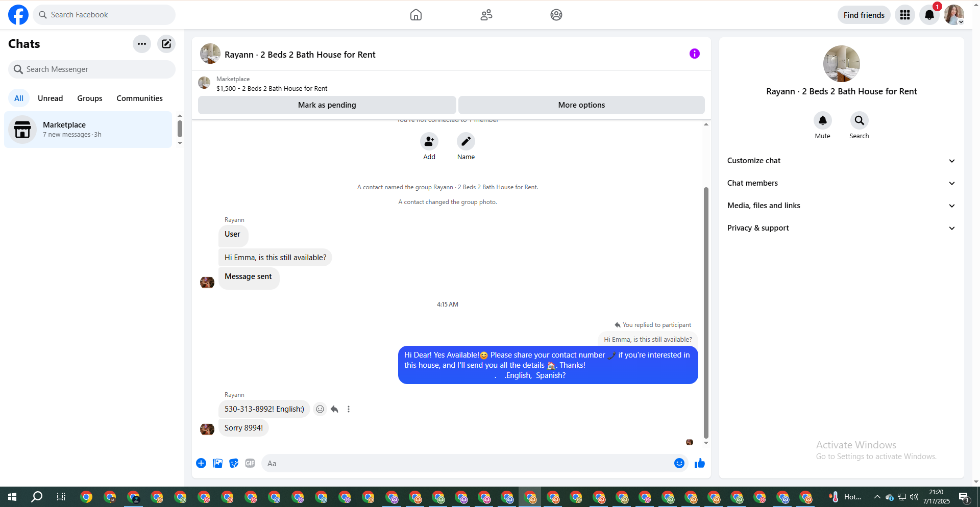The width and height of the screenshot is (980, 507).
Task: Click the More options button
Action: point(582,105)
